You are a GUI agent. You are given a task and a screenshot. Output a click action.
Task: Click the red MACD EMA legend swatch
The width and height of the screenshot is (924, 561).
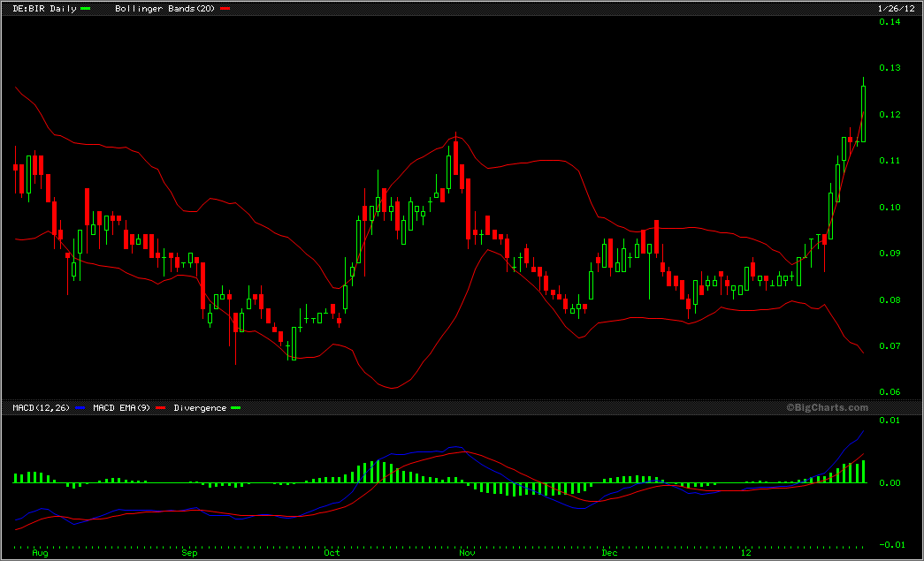(160, 408)
